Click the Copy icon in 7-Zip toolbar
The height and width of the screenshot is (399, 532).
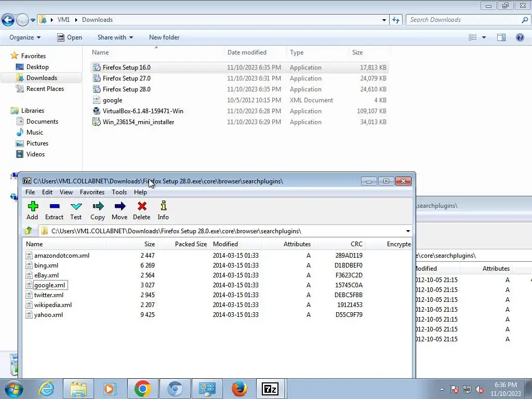point(98,210)
